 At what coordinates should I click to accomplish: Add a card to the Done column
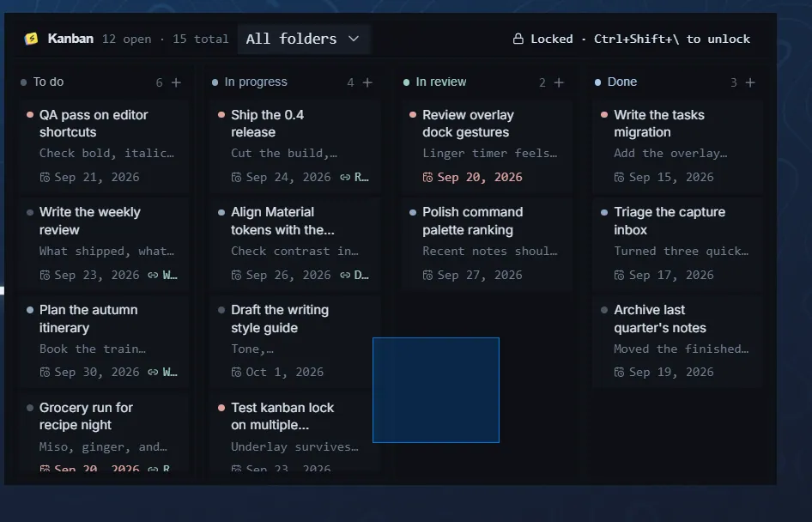pyautogui.click(x=750, y=82)
